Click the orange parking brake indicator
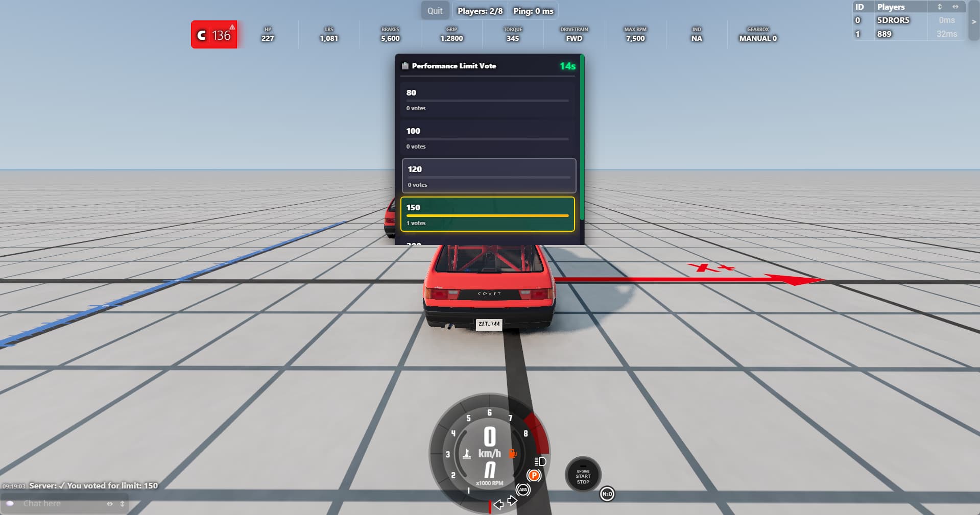Image resolution: width=980 pixels, height=515 pixels. click(x=534, y=475)
